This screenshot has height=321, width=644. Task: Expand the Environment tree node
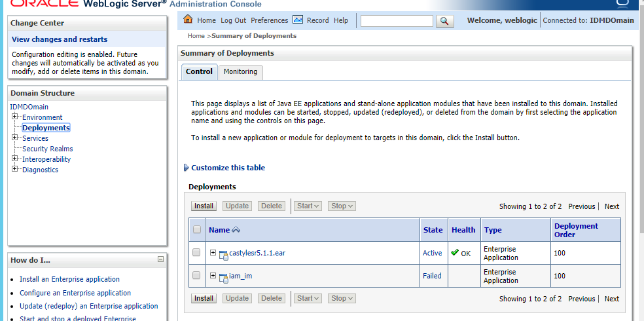click(x=15, y=117)
